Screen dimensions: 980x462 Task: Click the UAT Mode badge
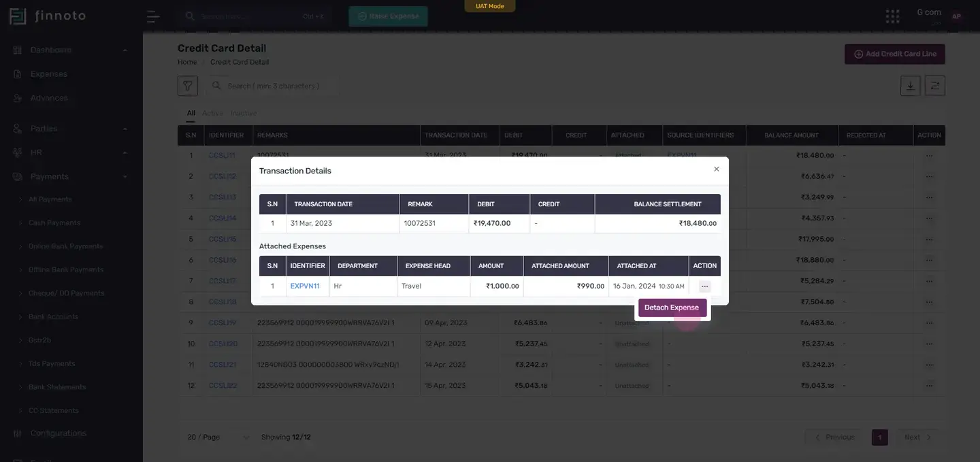[490, 6]
